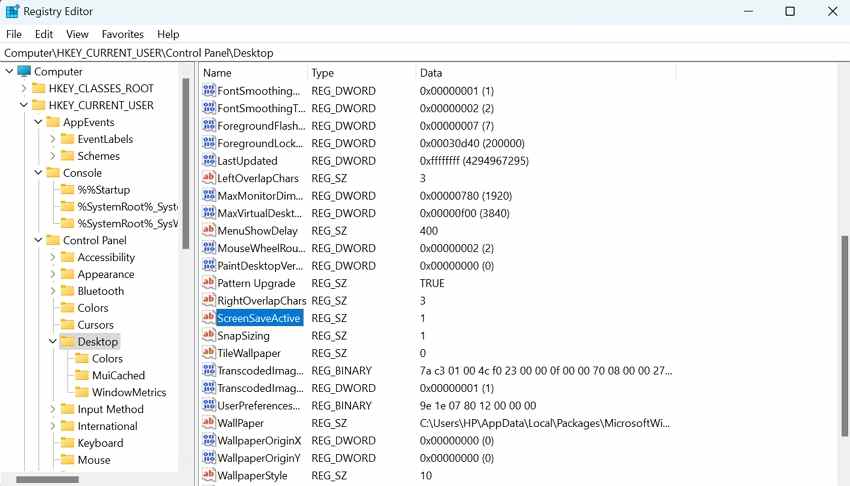The height and width of the screenshot is (486, 850).
Task: Open the Help menu
Action: pos(168,34)
